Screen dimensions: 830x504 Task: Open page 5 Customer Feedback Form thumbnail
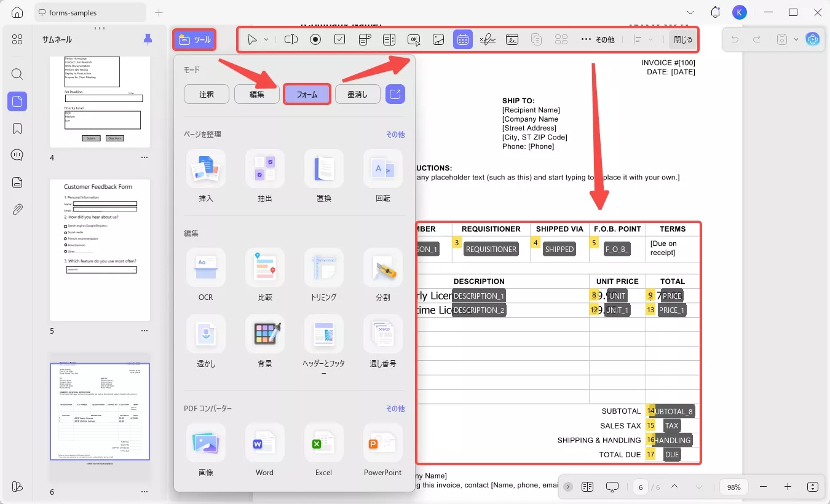point(100,250)
